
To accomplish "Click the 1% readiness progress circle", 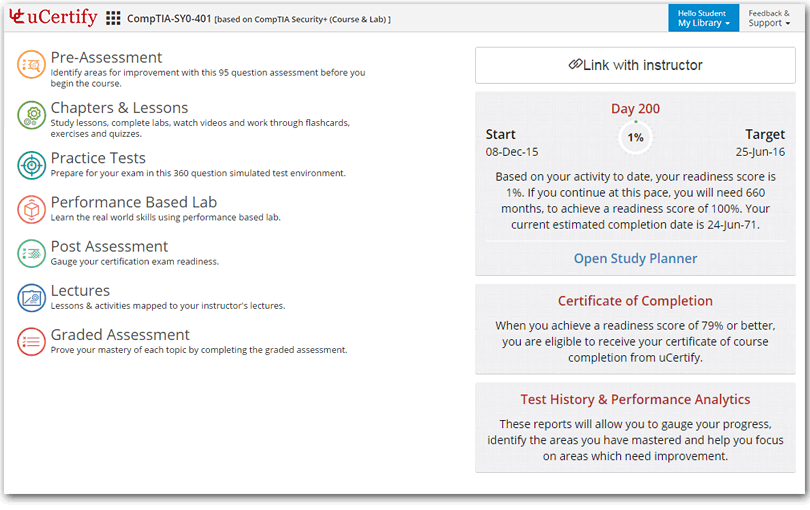I will 635,137.
